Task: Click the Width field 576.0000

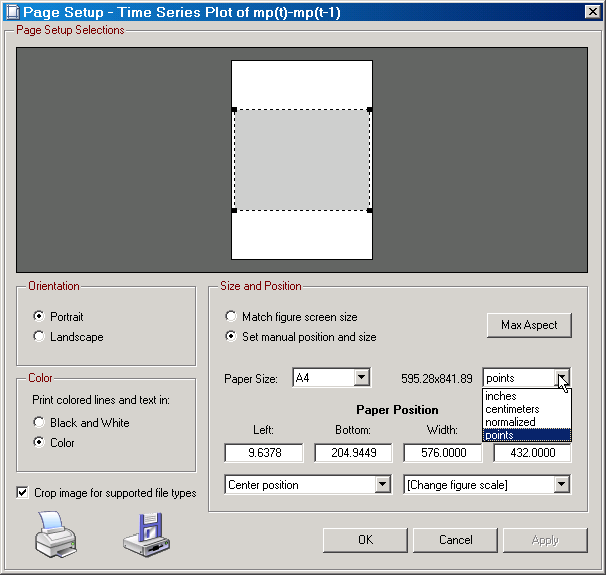Action: coord(443,453)
